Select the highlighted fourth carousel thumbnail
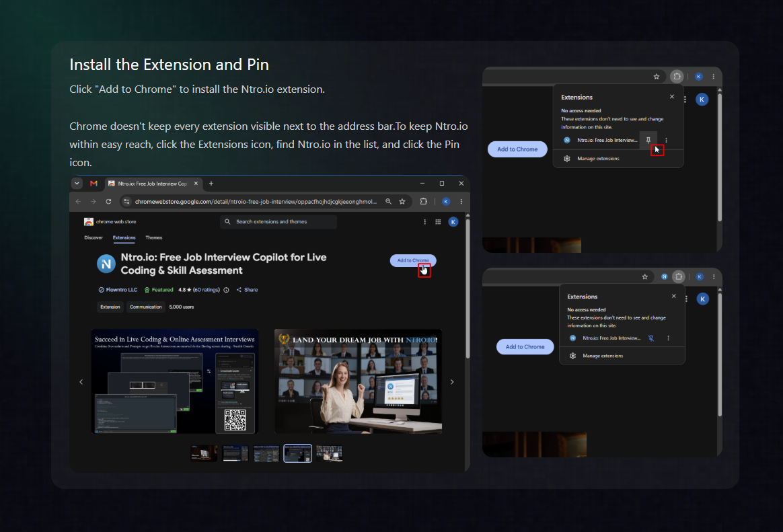The image size is (783, 532). point(297,453)
